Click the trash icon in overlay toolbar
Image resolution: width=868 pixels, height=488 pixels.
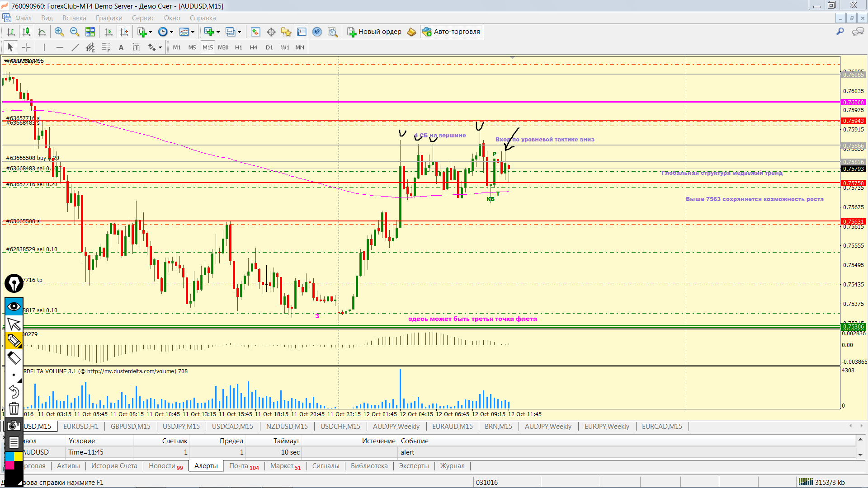(14, 408)
